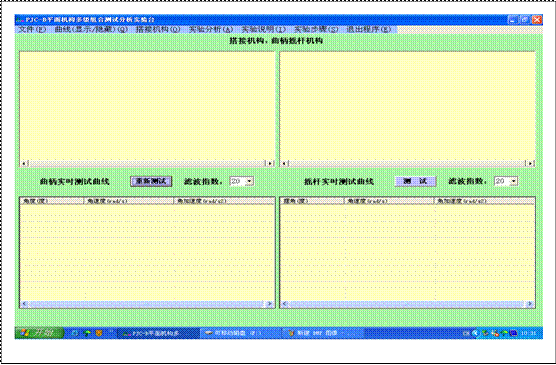Click the right arrow of the crank data table scrollbar
The image size is (556, 365).
[269, 304]
